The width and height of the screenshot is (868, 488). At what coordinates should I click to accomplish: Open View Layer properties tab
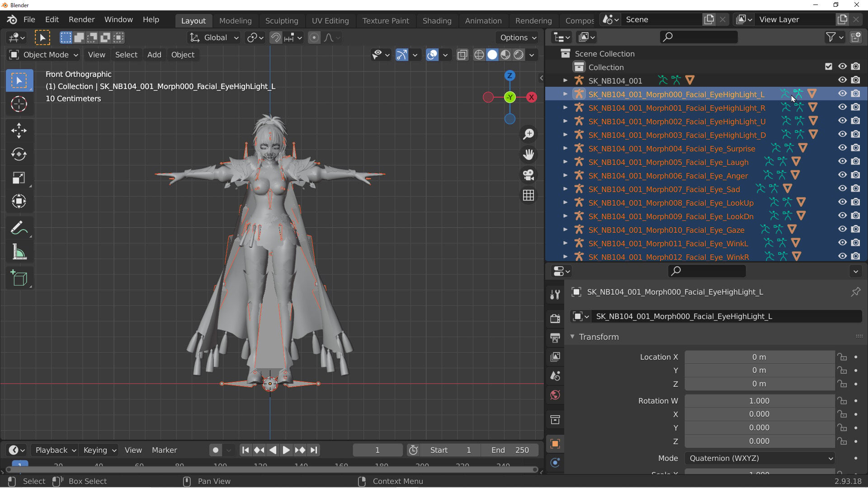point(555,357)
